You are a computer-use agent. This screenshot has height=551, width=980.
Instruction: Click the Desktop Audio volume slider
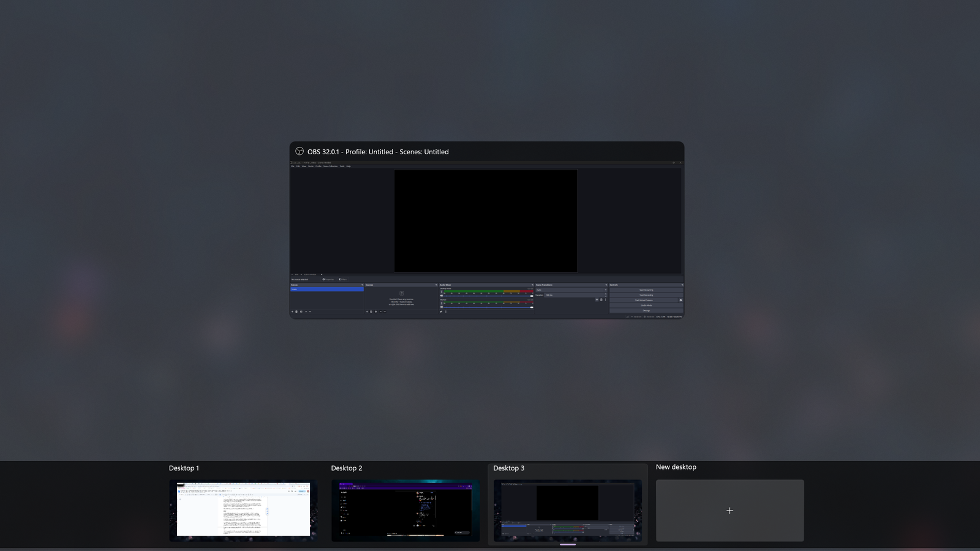pos(487,296)
